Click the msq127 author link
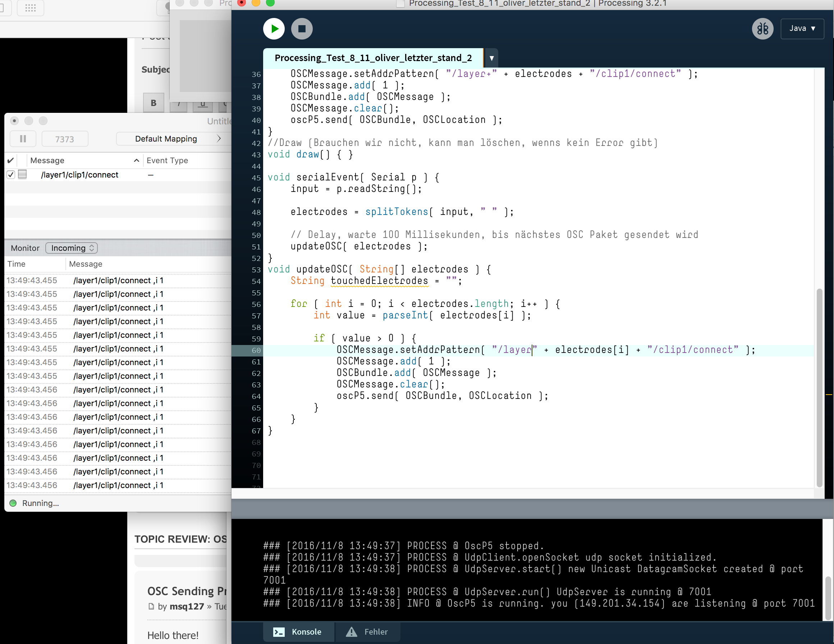Image resolution: width=834 pixels, height=644 pixels. click(186, 606)
